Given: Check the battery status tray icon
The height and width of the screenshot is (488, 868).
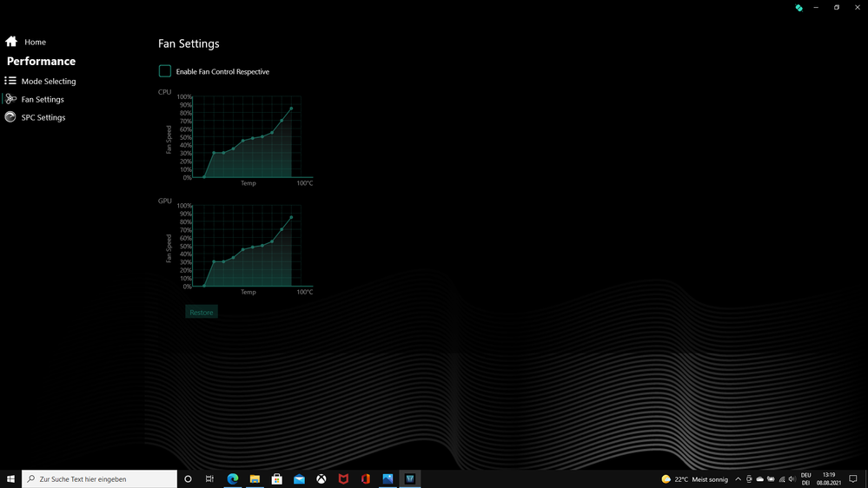Looking at the screenshot, I should pos(771,479).
